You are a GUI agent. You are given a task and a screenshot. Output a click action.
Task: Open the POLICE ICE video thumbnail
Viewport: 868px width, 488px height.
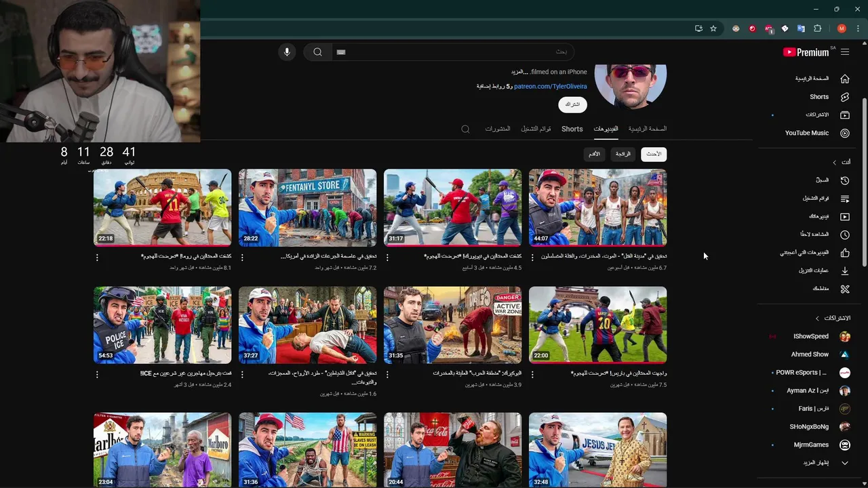162,325
